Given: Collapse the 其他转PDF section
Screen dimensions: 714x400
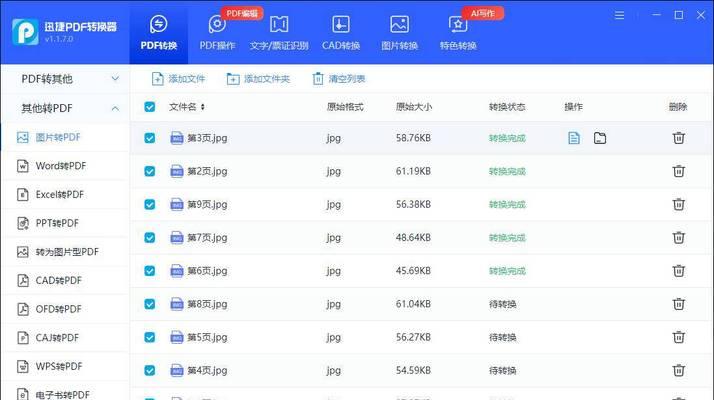Looking at the screenshot, I should coord(65,108).
